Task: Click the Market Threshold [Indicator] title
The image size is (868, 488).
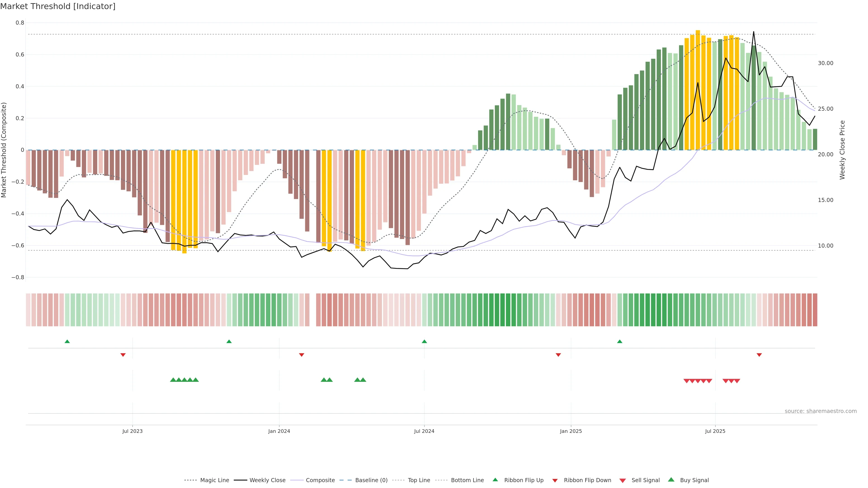Action: tap(58, 6)
